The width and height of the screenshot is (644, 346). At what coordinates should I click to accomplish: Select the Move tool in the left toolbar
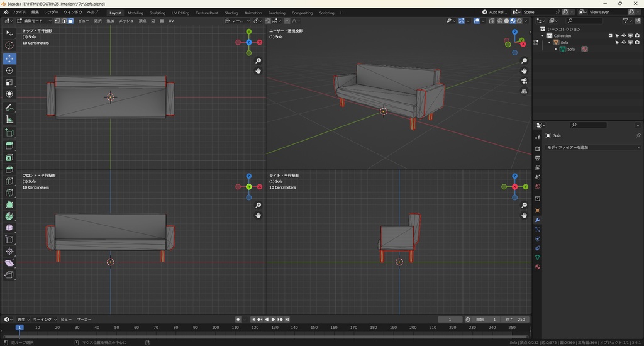9,59
